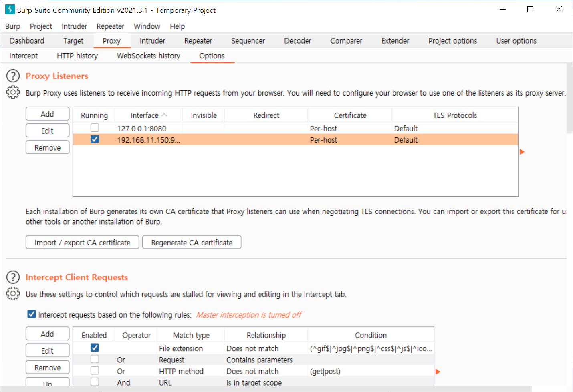Click the Burp Suite logo in title bar
573x392 pixels.
click(10, 10)
